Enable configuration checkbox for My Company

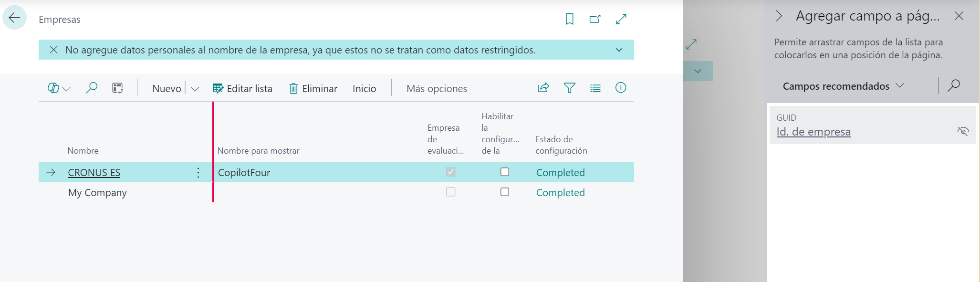click(x=504, y=192)
